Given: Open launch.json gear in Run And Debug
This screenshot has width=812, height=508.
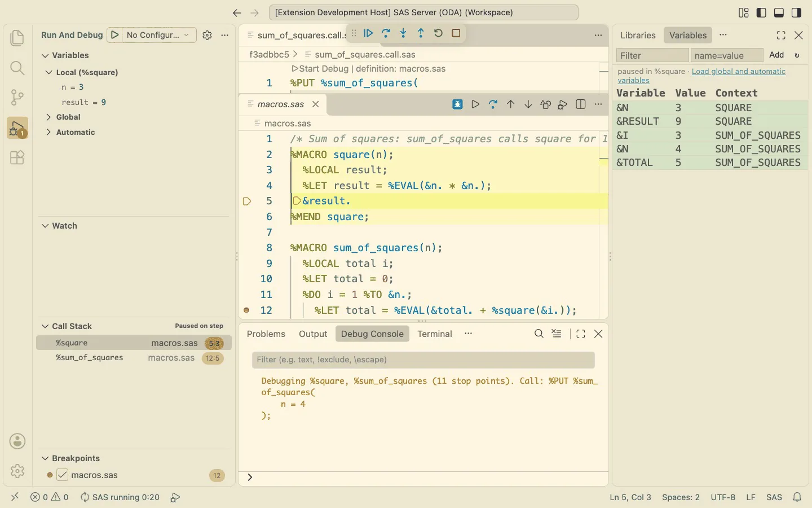Looking at the screenshot, I should [207, 35].
